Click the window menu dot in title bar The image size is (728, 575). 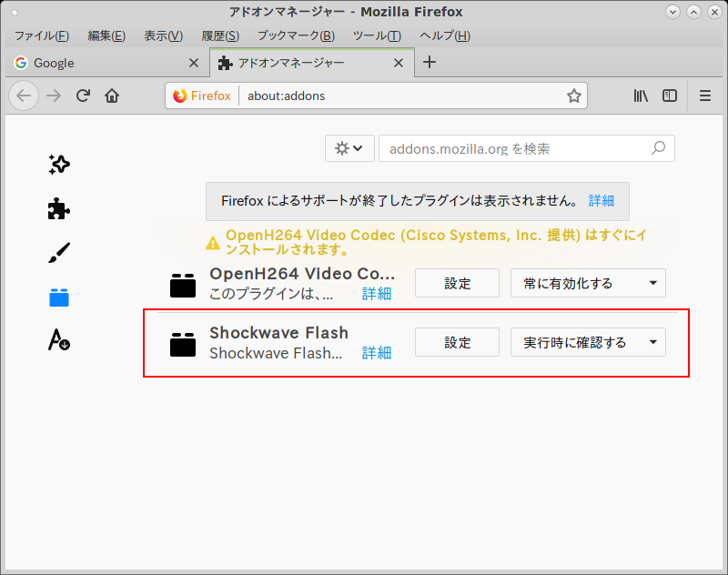(15, 12)
